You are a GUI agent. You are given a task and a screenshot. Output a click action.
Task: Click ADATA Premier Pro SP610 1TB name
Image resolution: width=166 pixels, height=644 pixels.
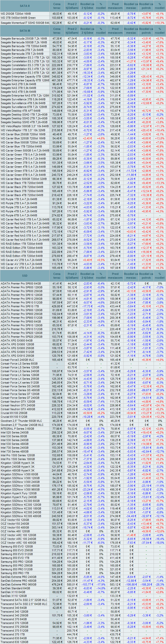(20, 307)
